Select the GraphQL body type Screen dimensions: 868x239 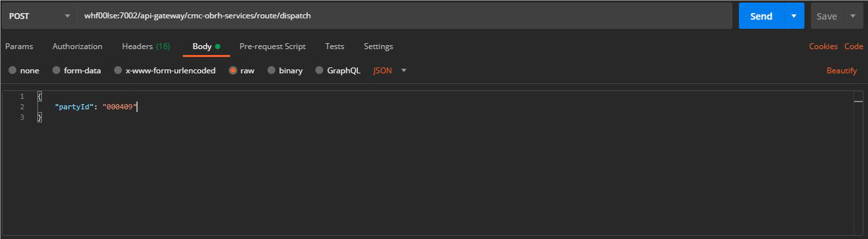[338, 71]
